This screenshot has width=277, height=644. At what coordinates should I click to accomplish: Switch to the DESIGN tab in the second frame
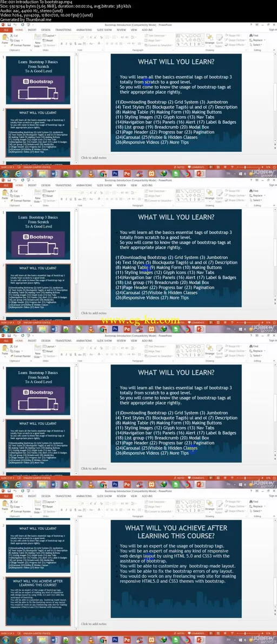pyautogui.click(x=45, y=185)
